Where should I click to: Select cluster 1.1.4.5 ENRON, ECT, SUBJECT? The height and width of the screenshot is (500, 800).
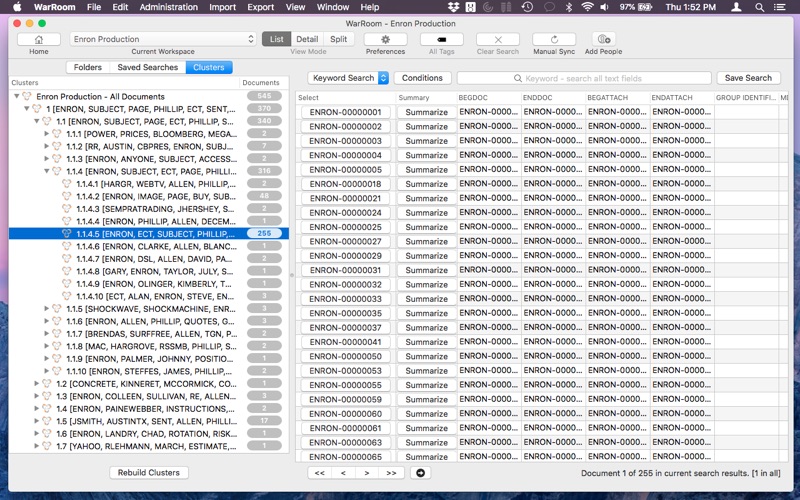[x=148, y=234]
